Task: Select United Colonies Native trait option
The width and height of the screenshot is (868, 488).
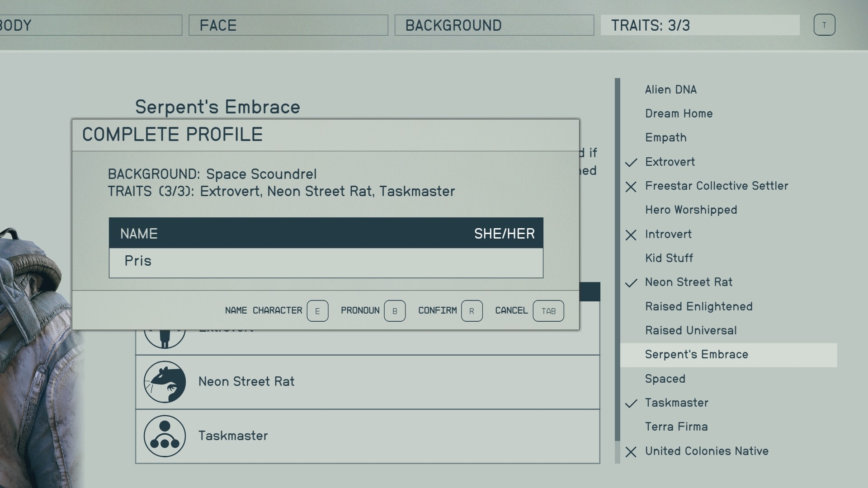Action: point(707,451)
